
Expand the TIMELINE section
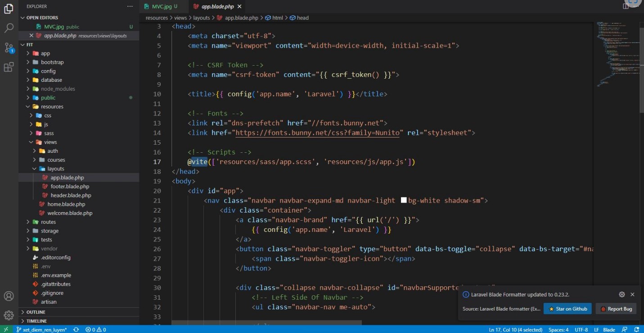[x=36, y=321]
